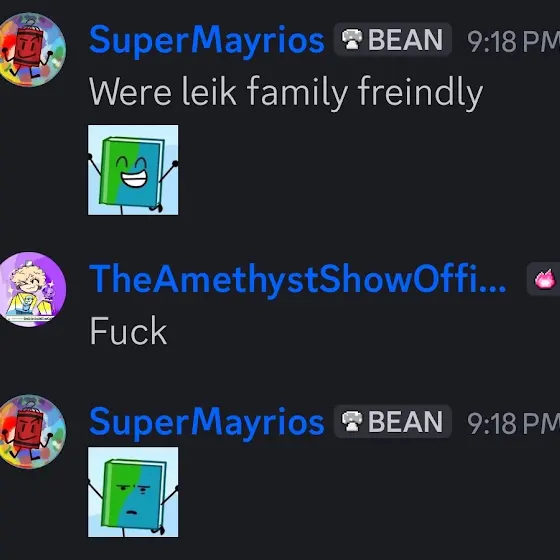Image resolution: width=560 pixels, height=560 pixels.
Task: Click the word 'freindly' in first message
Action: point(420,92)
